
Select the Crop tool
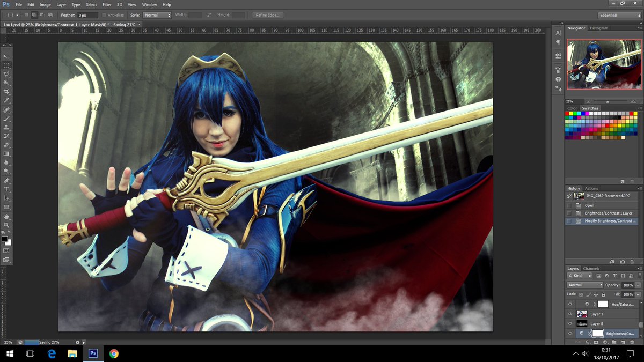pos(6,92)
